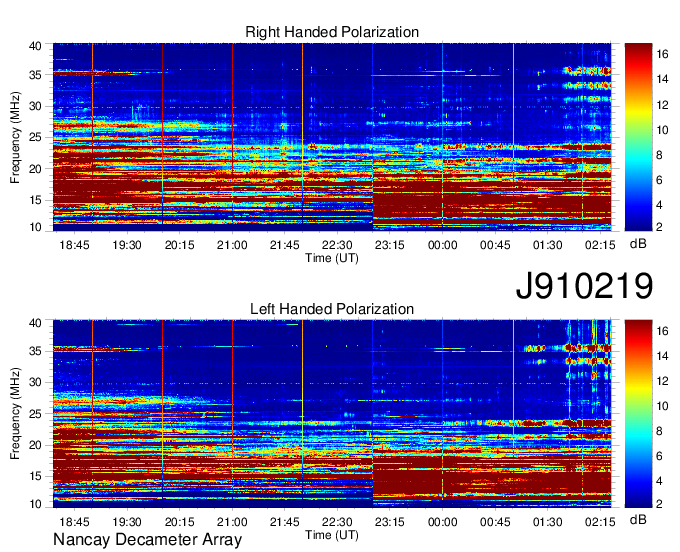Click the bottom plot's 'Frequency (MHz)' label
The height and width of the screenshot is (552, 680).
click(15, 414)
